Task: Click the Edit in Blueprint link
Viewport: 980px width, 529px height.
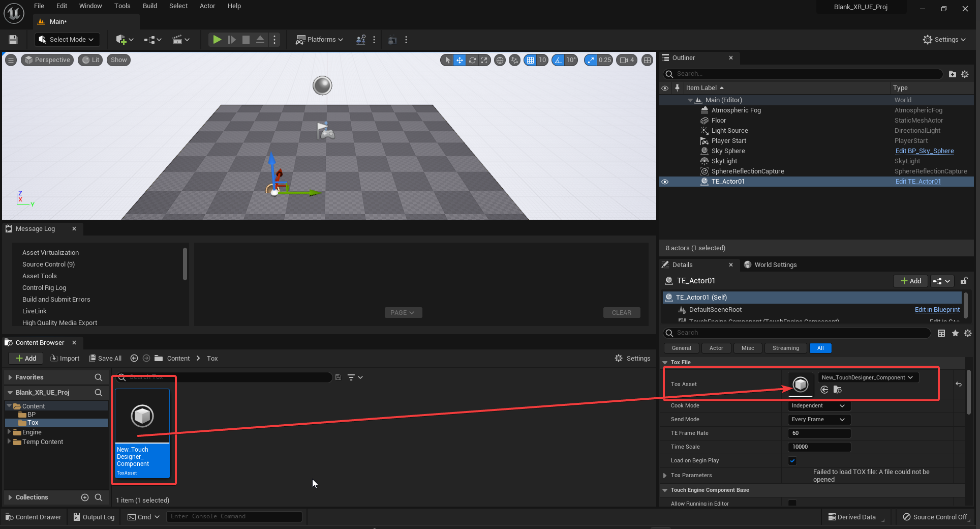Action: [x=937, y=310]
